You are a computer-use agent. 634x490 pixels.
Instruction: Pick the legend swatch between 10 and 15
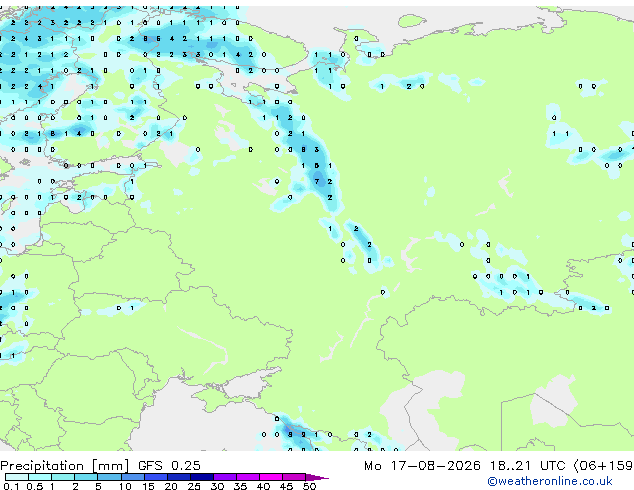coord(133,477)
